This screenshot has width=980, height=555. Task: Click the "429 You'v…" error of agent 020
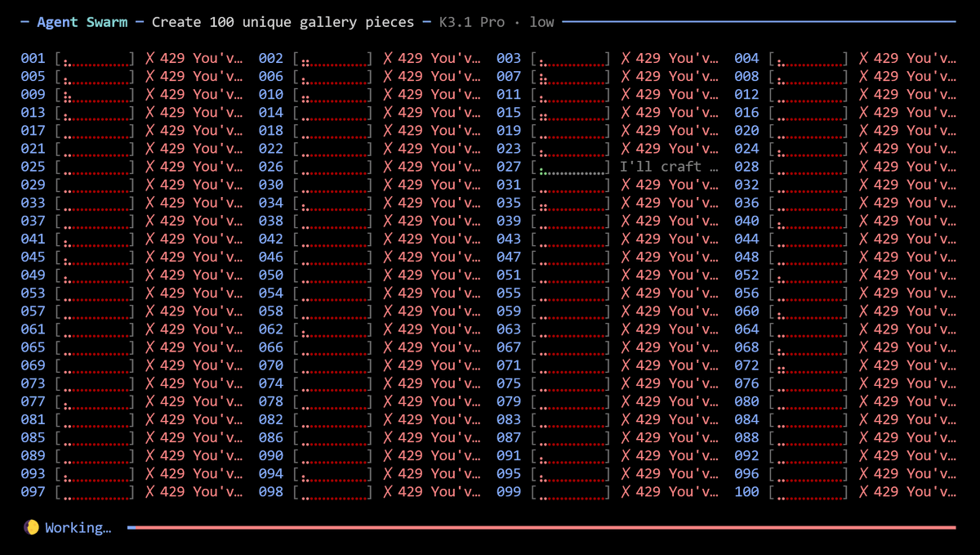click(915, 131)
